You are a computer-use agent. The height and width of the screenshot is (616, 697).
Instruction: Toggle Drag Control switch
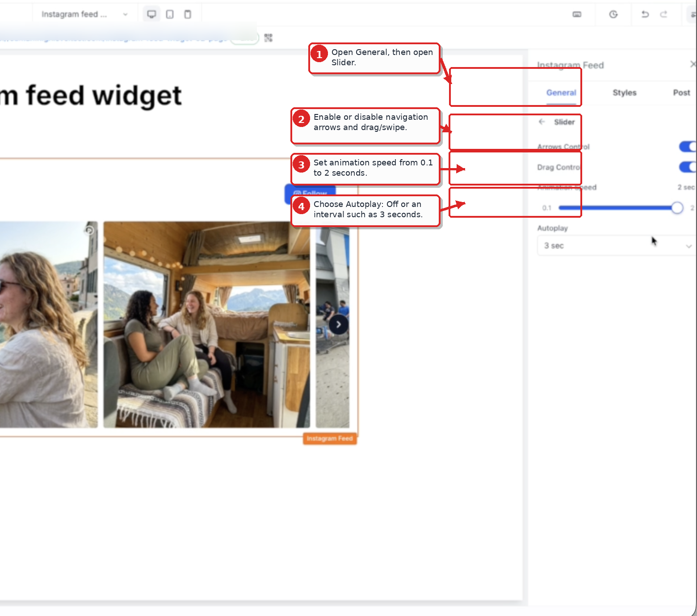(688, 167)
